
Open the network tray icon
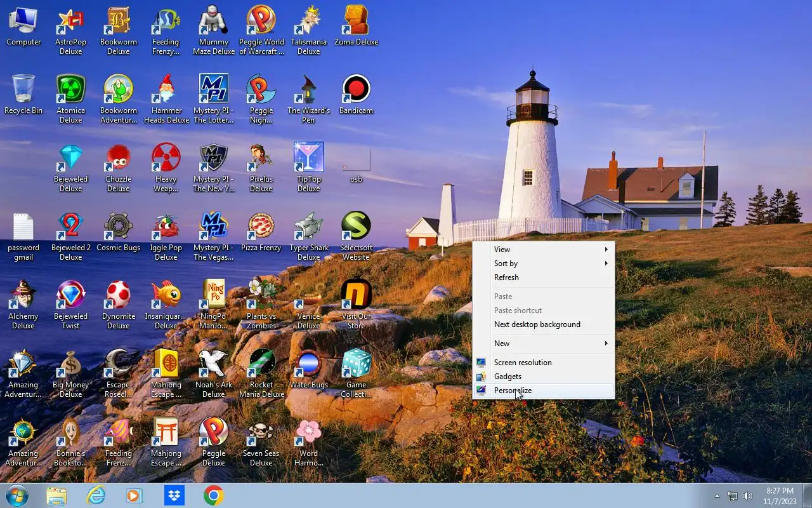pyautogui.click(x=733, y=496)
